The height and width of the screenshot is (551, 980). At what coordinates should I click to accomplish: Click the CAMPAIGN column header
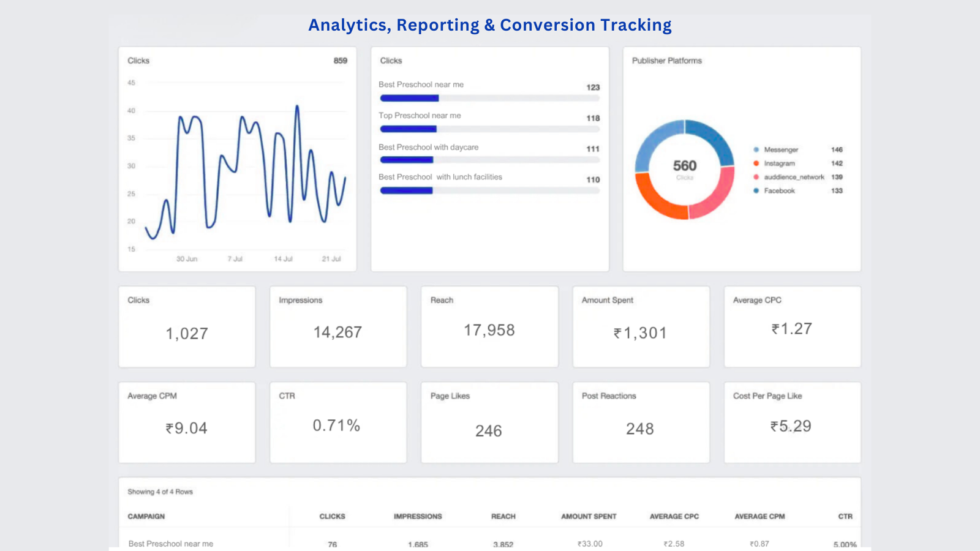pyautogui.click(x=146, y=516)
